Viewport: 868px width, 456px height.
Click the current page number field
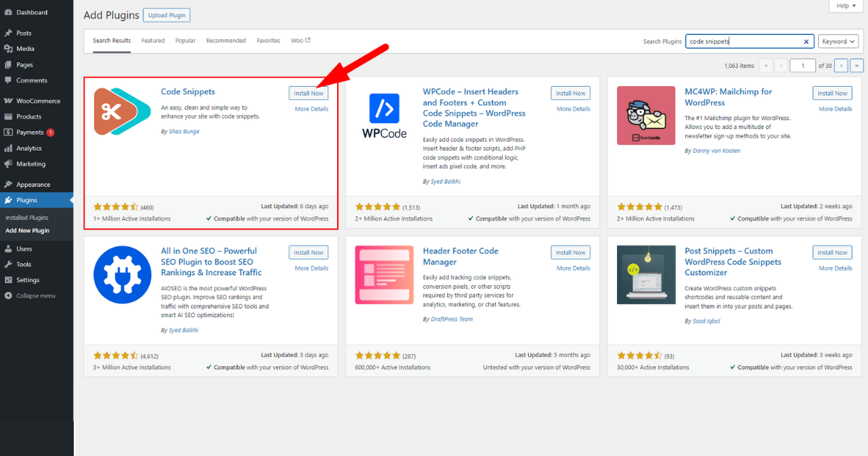(x=803, y=65)
